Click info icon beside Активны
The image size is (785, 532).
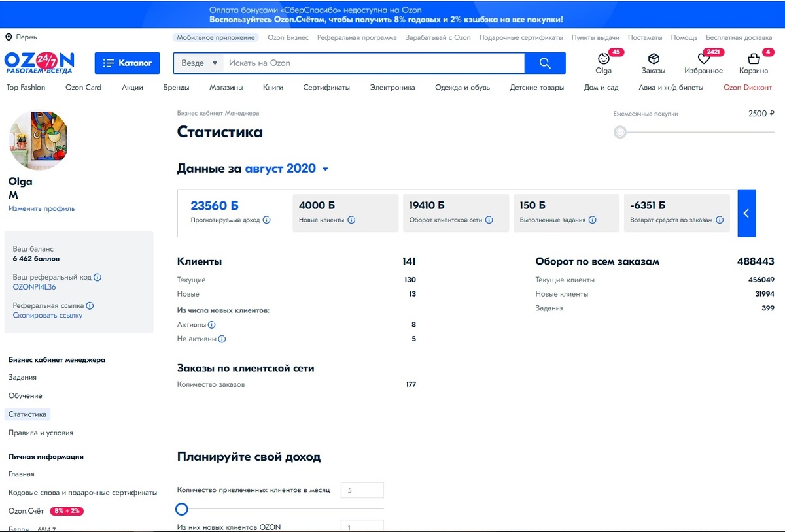pyautogui.click(x=212, y=325)
